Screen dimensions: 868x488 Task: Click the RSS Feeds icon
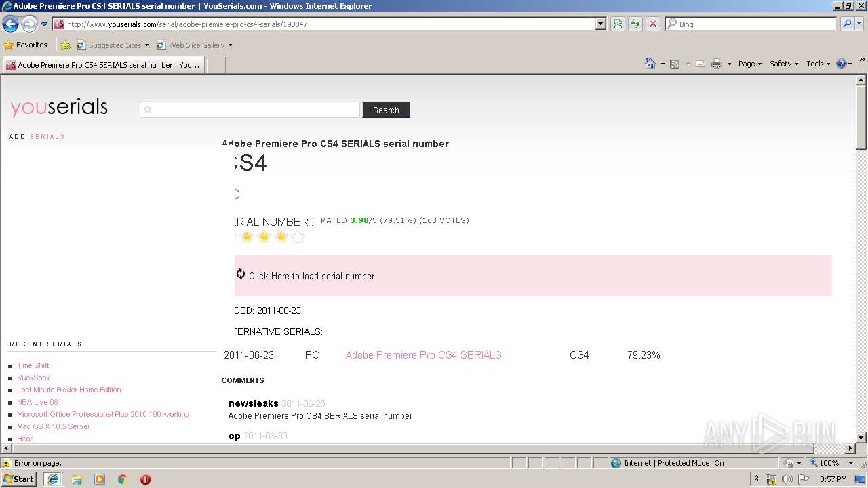point(675,64)
